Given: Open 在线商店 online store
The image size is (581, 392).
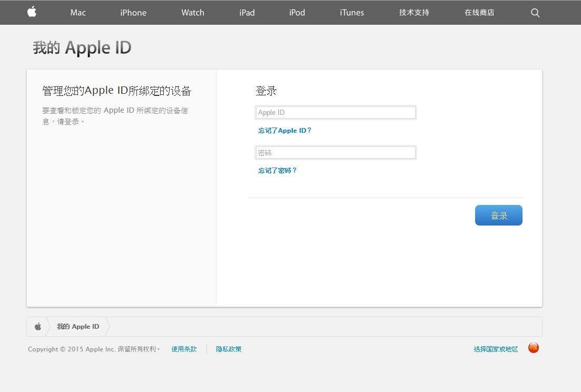Looking at the screenshot, I should pyautogui.click(x=479, y=13).
